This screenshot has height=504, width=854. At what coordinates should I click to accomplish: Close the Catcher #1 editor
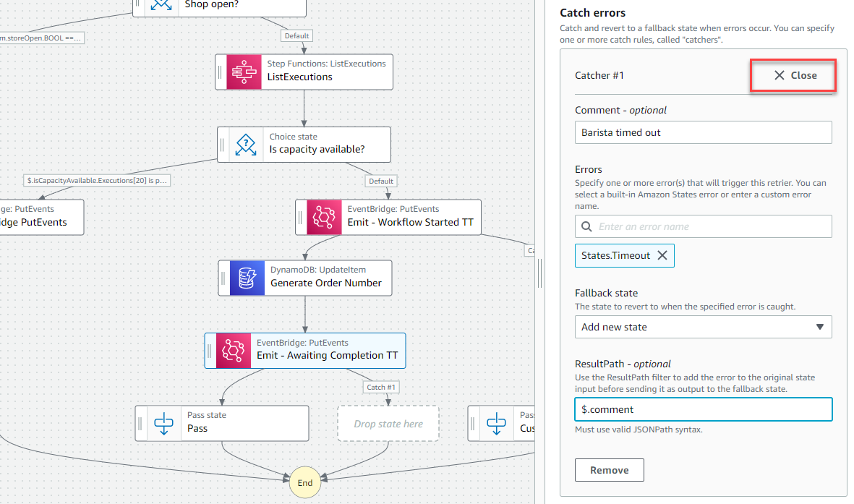point(795,75)
